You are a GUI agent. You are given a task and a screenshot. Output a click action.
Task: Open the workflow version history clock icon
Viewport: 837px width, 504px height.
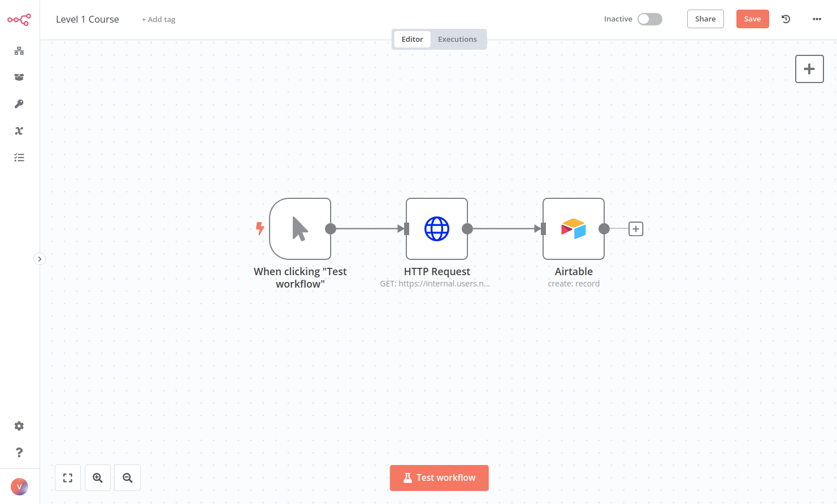coord(786,19)
